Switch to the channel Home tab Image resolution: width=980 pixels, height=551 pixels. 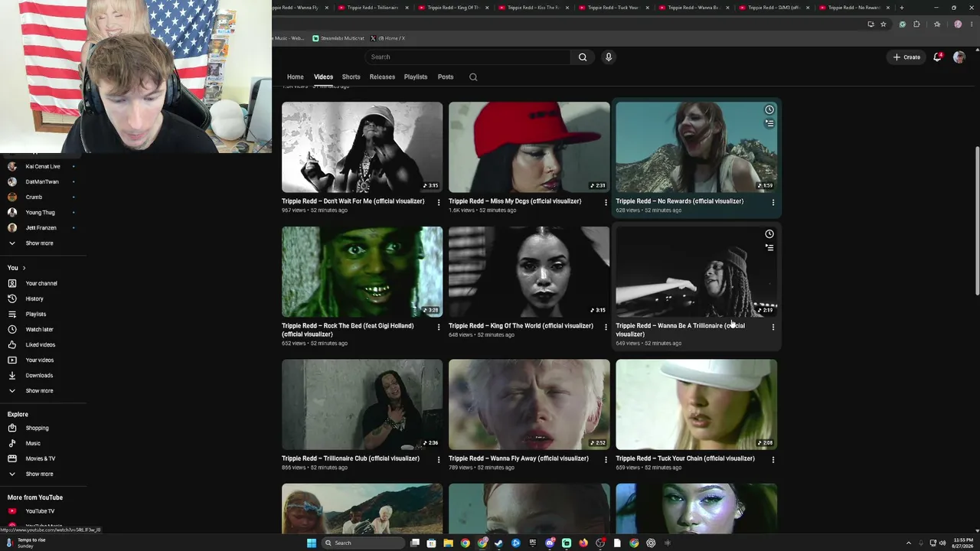[296, 77]
